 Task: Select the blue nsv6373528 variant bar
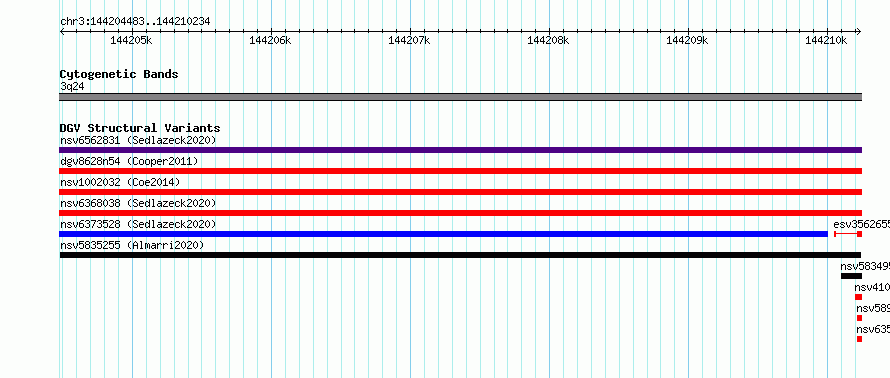[x=443, y=234]
